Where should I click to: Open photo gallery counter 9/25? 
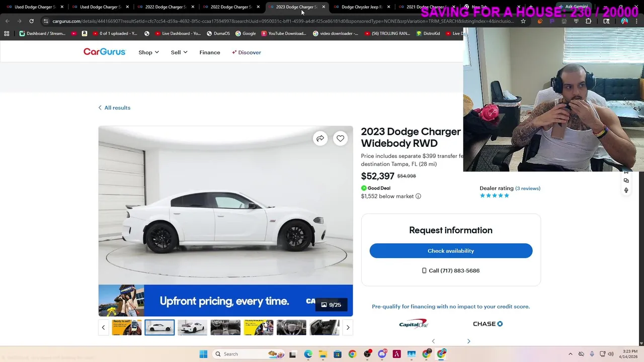click(x=331, y=305)
